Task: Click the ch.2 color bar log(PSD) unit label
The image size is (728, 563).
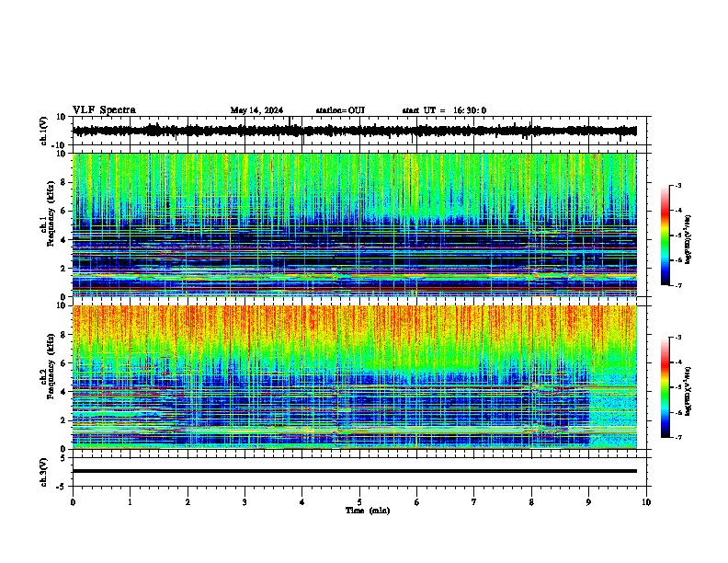Action: coord(688,391)
